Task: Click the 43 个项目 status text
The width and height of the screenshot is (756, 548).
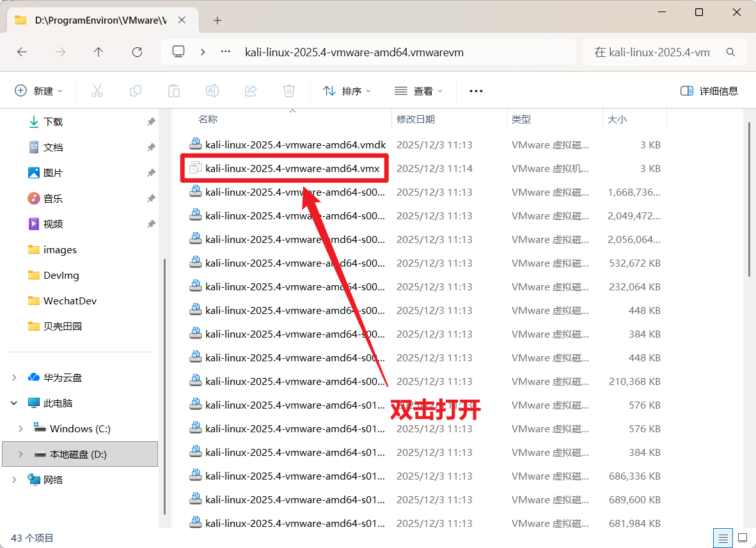Action: pos(32,538)
